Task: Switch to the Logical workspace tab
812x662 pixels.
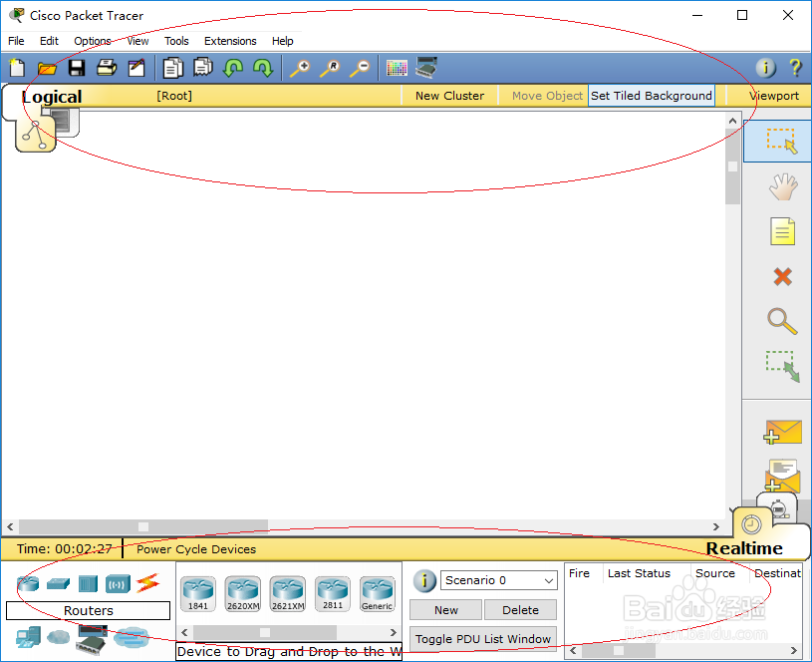Action: tap(51, 97)
